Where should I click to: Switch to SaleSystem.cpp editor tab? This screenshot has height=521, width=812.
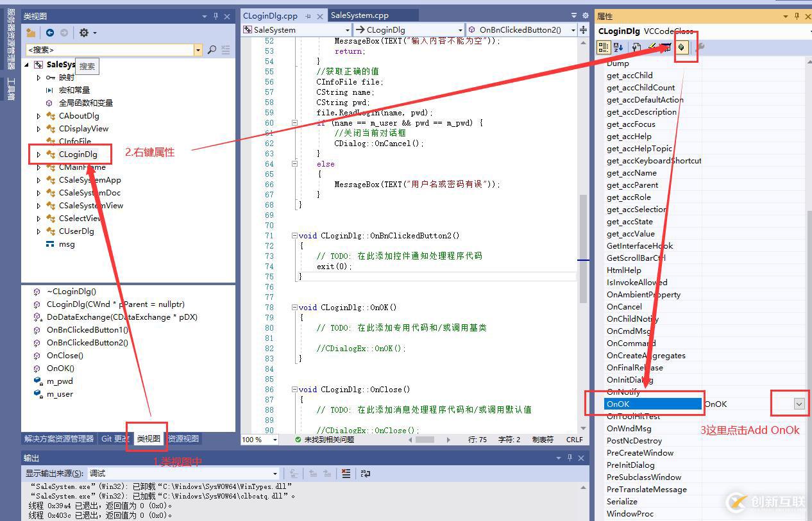360,15
